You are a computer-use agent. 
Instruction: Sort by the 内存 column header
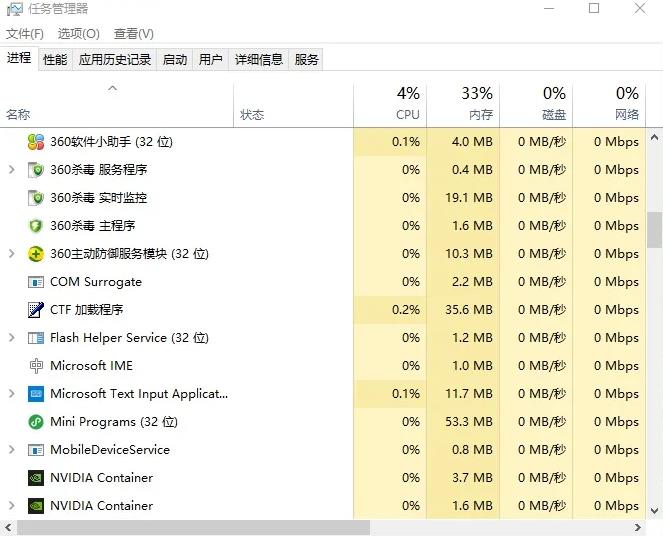463,105
